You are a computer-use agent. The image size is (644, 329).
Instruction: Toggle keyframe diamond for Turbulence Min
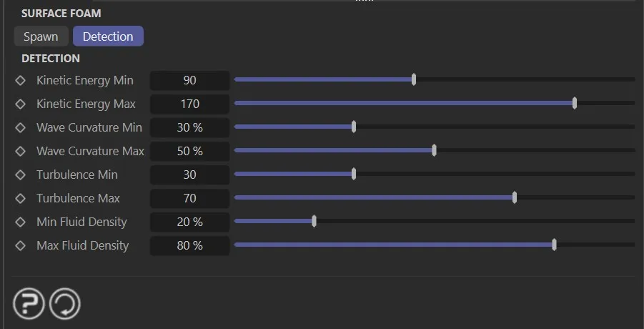click(21, 175)
